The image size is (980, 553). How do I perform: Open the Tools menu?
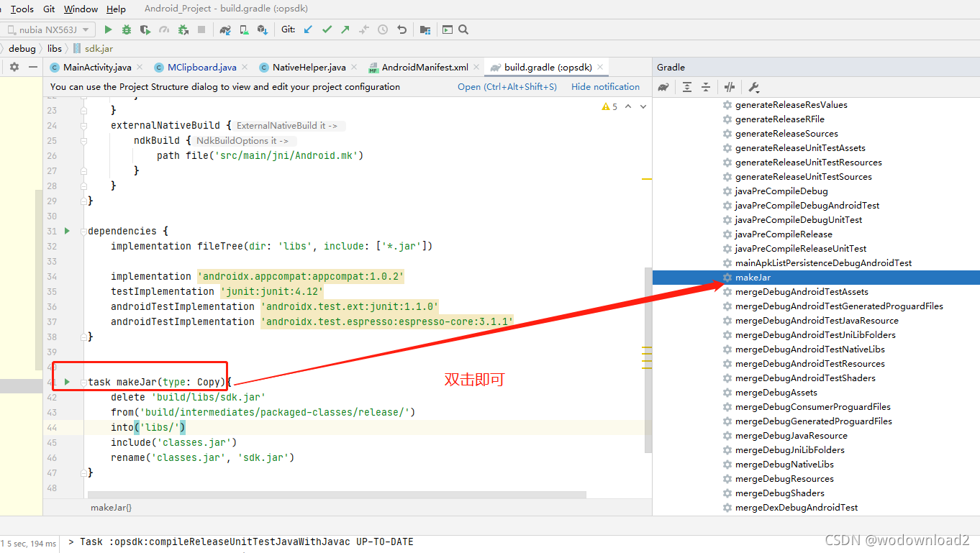point(22,9)
